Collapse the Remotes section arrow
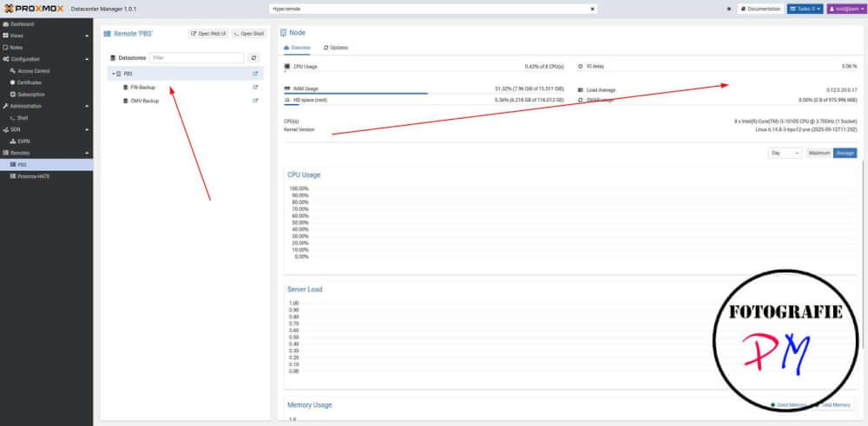The image size is (868, 426). click(x=87, y=153)
